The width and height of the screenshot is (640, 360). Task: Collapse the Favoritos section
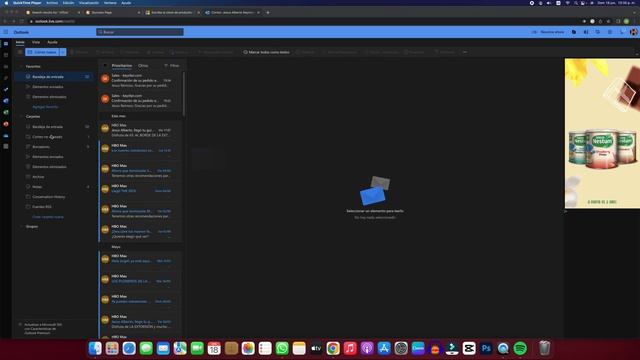(21, 67)
